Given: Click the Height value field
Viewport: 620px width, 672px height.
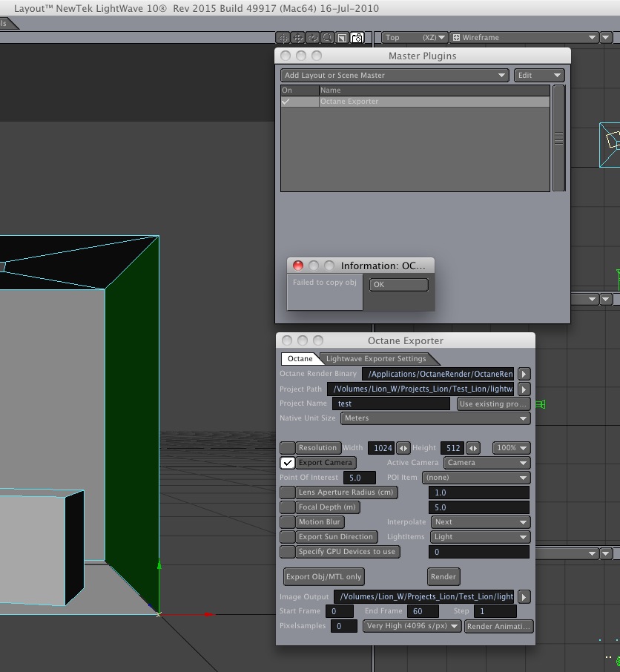Looking at the screenshot, I should point(452,448).
